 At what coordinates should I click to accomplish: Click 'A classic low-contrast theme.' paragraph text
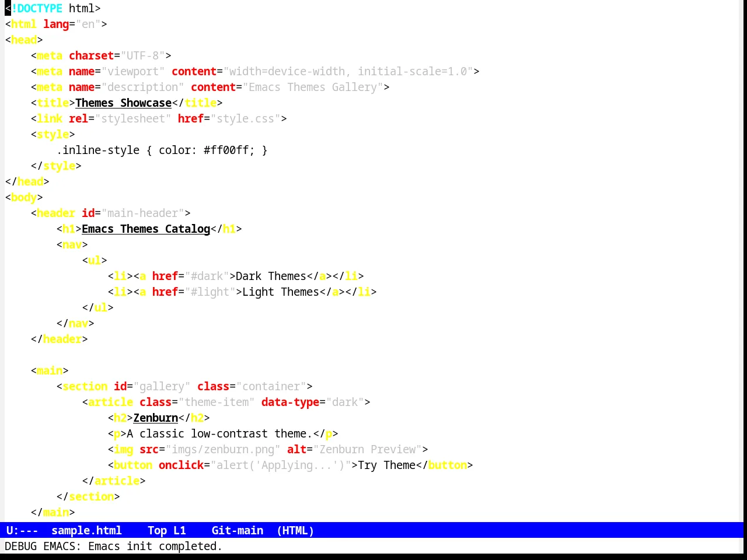click(x=219, y=433)
